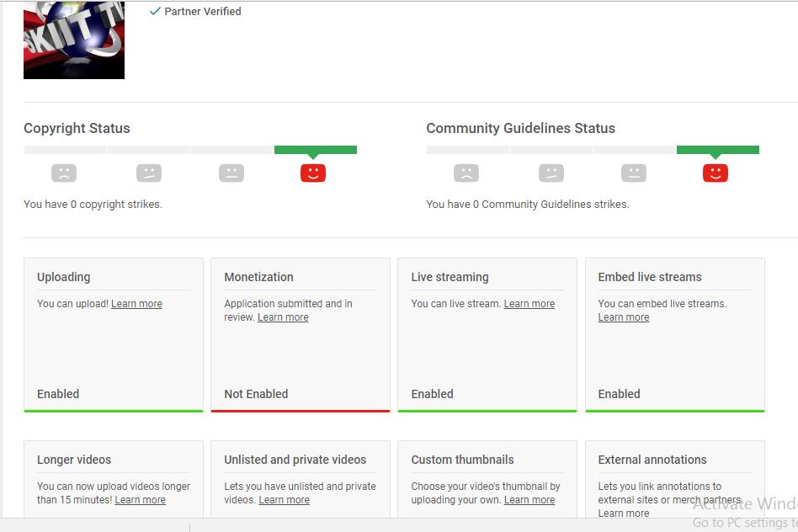The image size is (798, 532).
Task: Click 'You have 0 copyright strikes.' text
Action: 93,205
